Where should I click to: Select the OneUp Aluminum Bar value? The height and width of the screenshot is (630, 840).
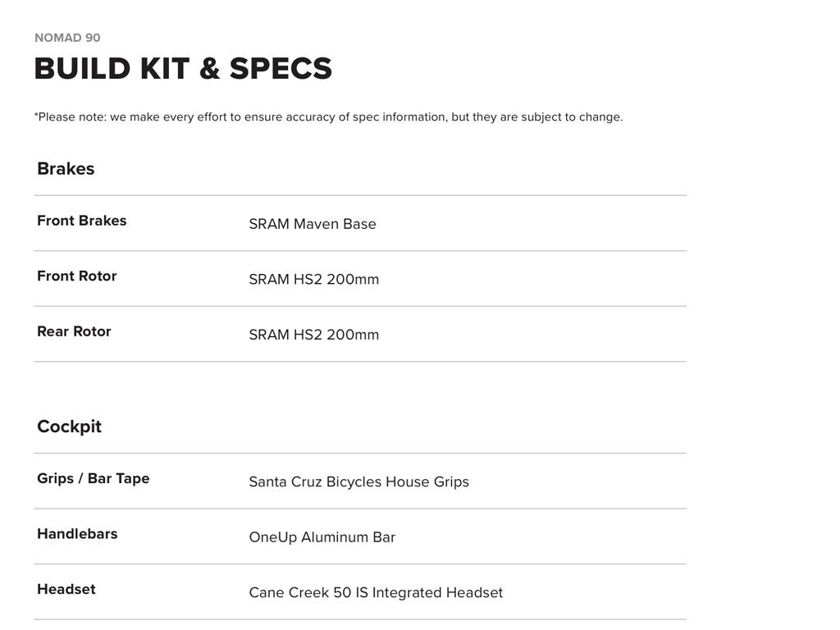pos(322,537)
